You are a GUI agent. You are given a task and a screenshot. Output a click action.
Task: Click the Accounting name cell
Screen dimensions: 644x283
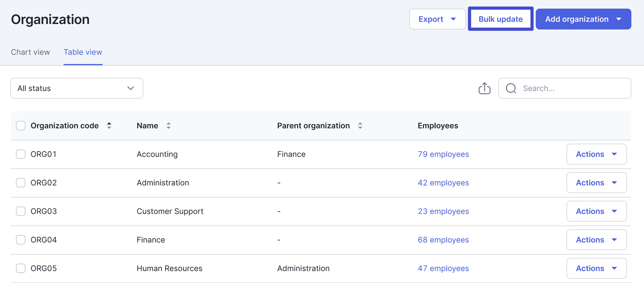[157, 154]
